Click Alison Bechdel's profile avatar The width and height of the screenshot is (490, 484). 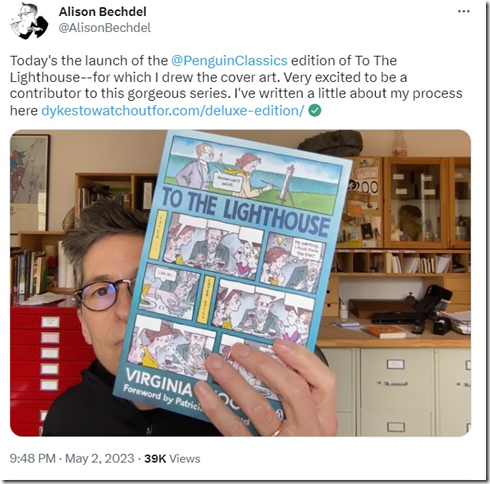pyautogui.click(x=29, y=21)
